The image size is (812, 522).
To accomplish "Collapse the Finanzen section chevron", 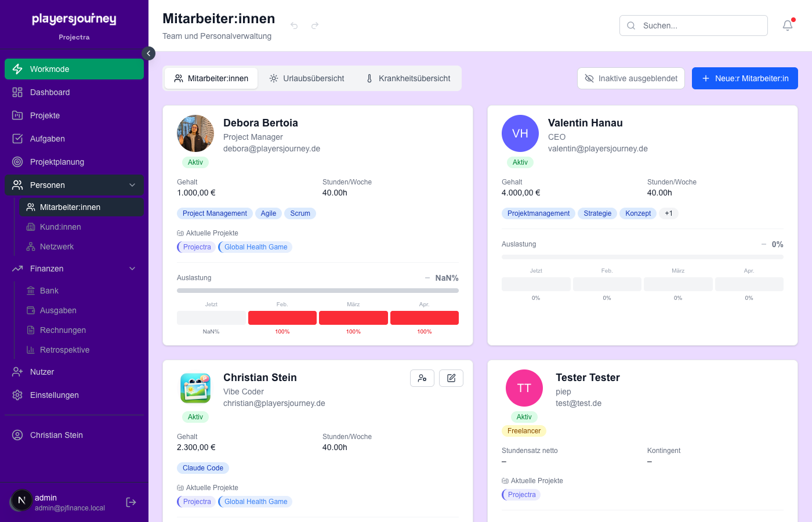I will point(132,269).
